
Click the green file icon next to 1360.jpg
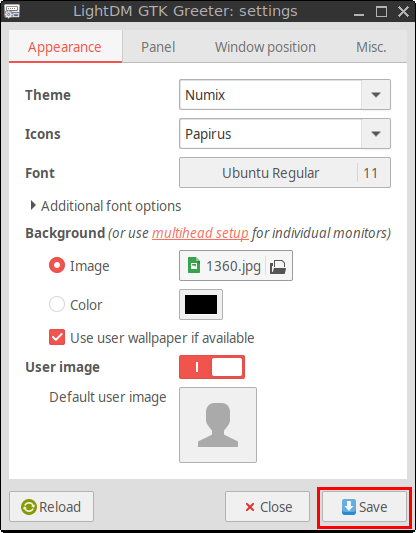click(194, 265)
